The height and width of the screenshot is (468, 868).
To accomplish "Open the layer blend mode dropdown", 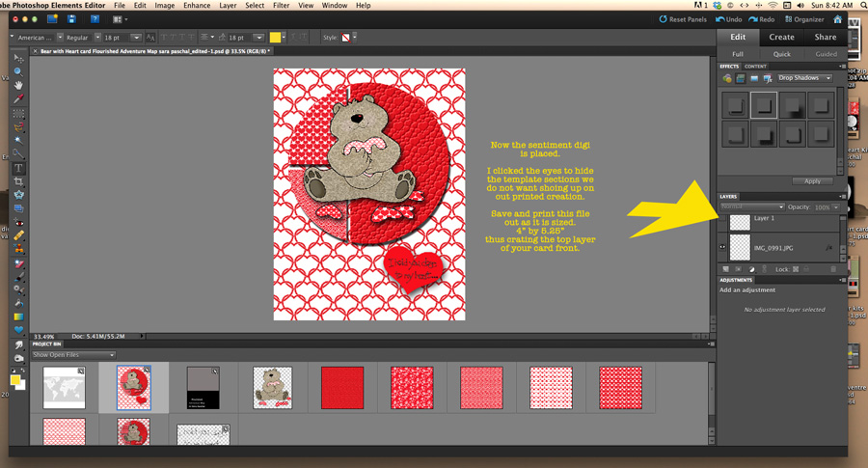I will [752, 206].
